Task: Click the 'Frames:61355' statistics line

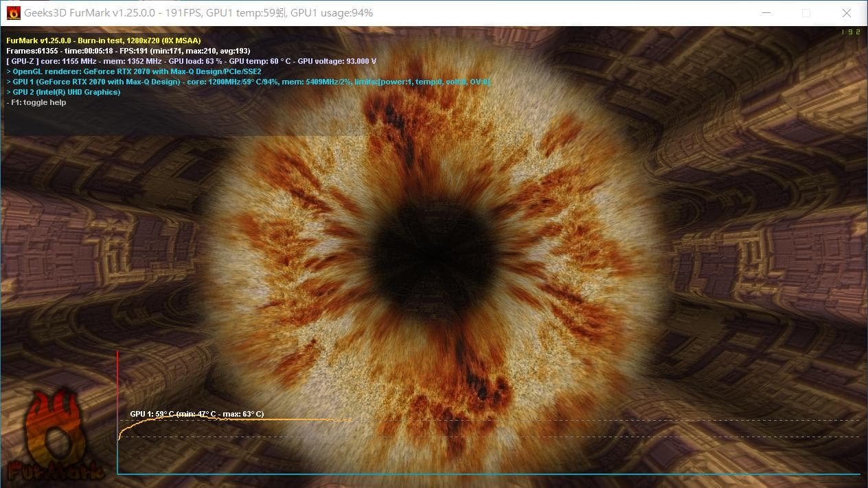Action: (128, 51)
